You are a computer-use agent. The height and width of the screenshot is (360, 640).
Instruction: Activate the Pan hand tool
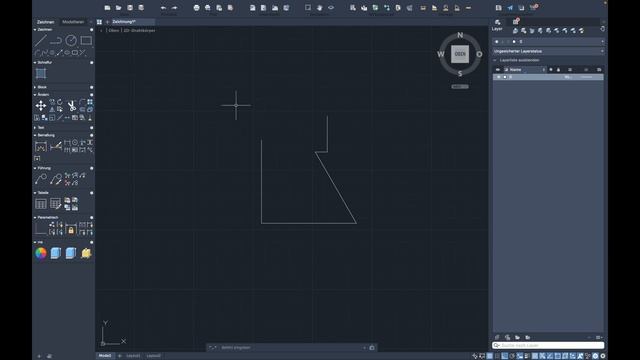pos(320,8)
